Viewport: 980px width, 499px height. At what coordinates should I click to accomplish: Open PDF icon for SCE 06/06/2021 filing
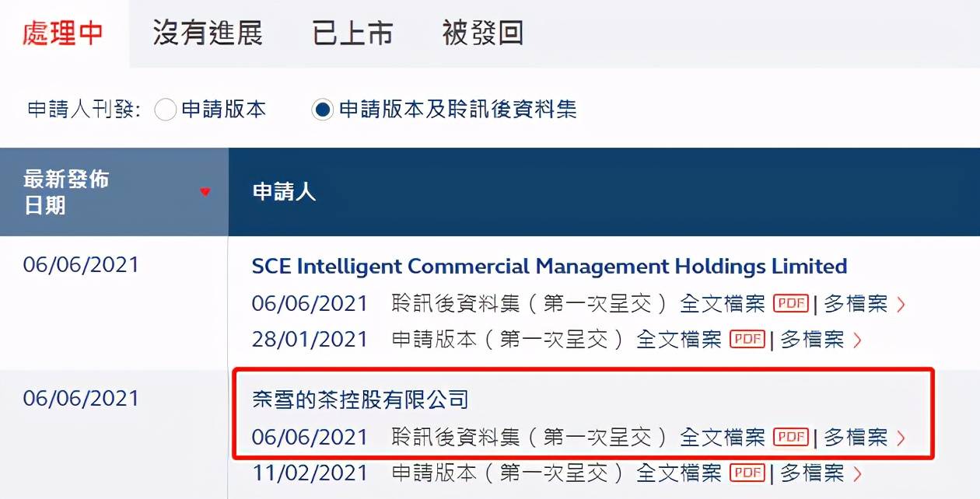pyautogui.click(x=791, y=304)
